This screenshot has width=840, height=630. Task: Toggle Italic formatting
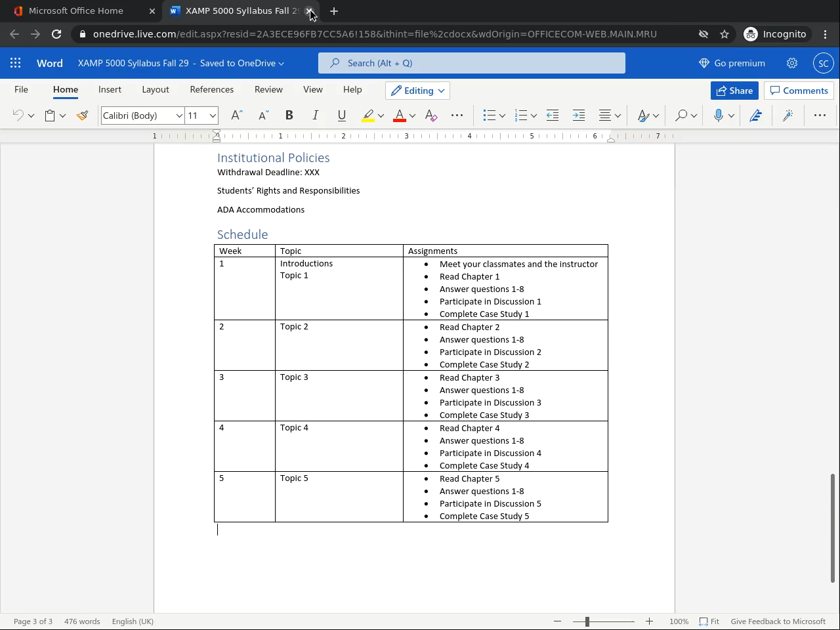315,115
